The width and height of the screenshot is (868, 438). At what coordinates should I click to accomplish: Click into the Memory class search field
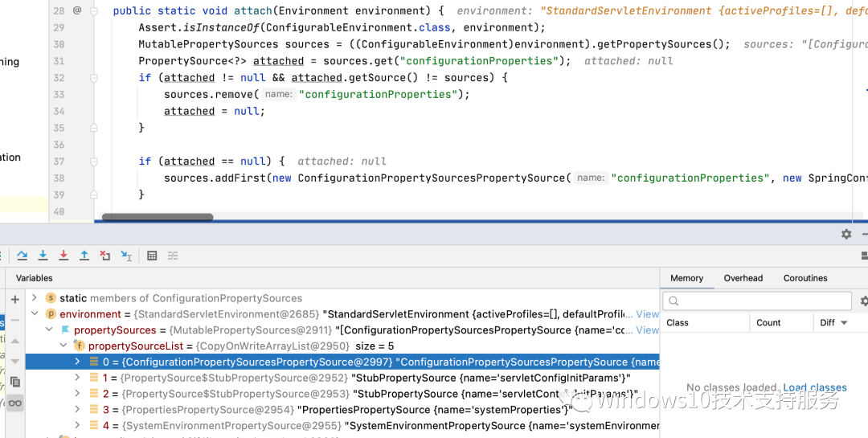click(x=757, y=301)
